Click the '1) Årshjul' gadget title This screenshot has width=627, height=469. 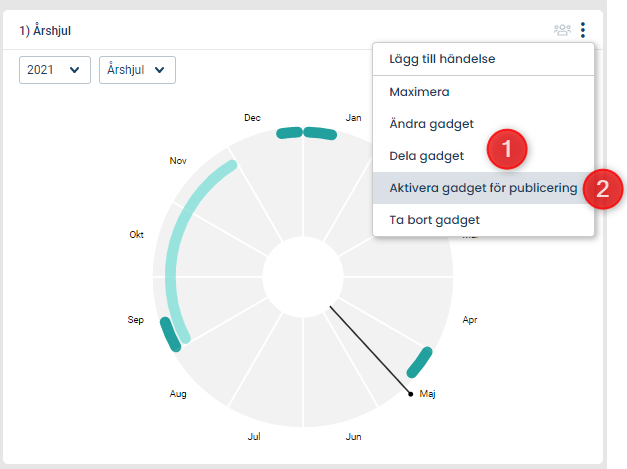45,31
